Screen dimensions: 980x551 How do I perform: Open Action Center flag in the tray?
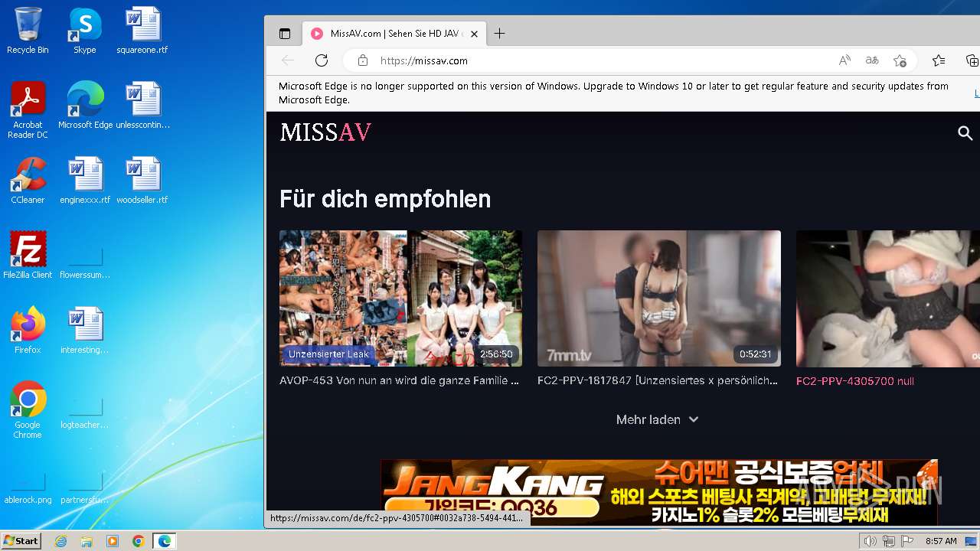coord(907,541)
